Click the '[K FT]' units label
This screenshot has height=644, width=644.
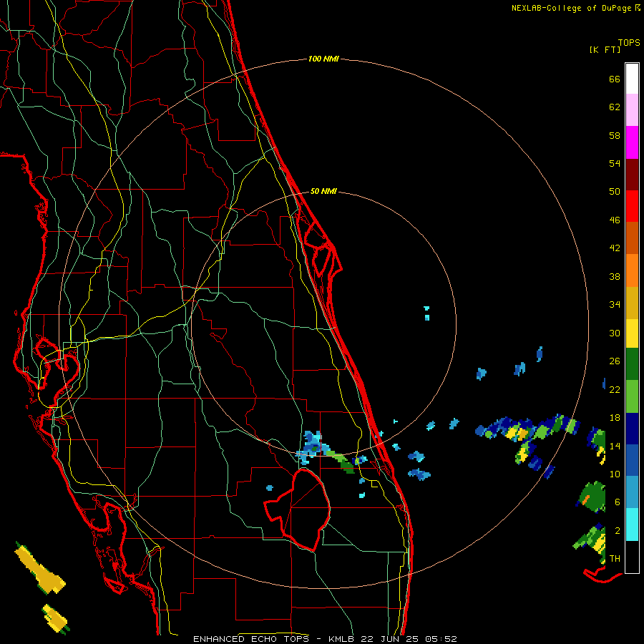[x=605, y=50]
